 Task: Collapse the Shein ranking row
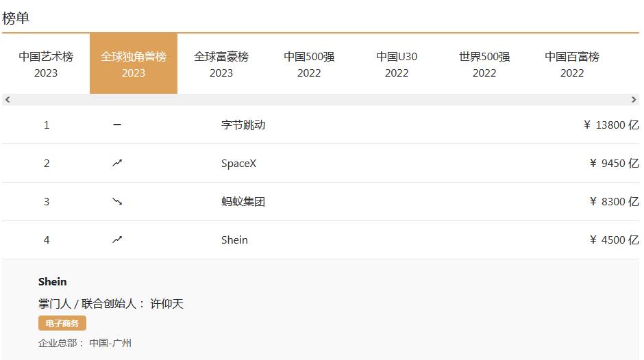tap(234, 240)
